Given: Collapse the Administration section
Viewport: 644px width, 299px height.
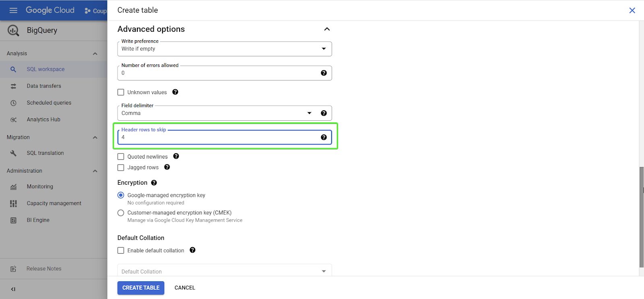Looking at the screenshot, I should coord(95,171).
